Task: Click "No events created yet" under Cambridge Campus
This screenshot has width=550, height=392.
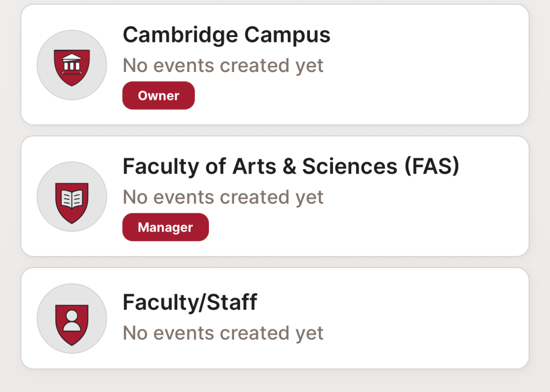Action: tap(223, 66)
